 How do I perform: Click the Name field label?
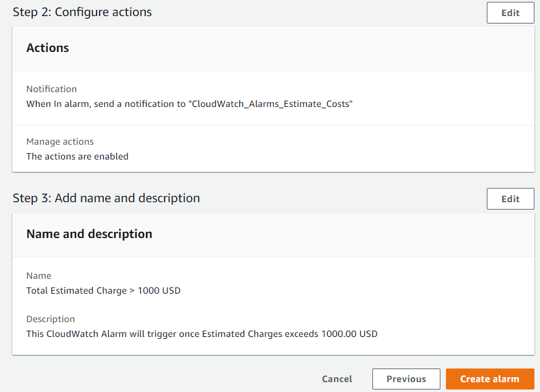point(38,276)
